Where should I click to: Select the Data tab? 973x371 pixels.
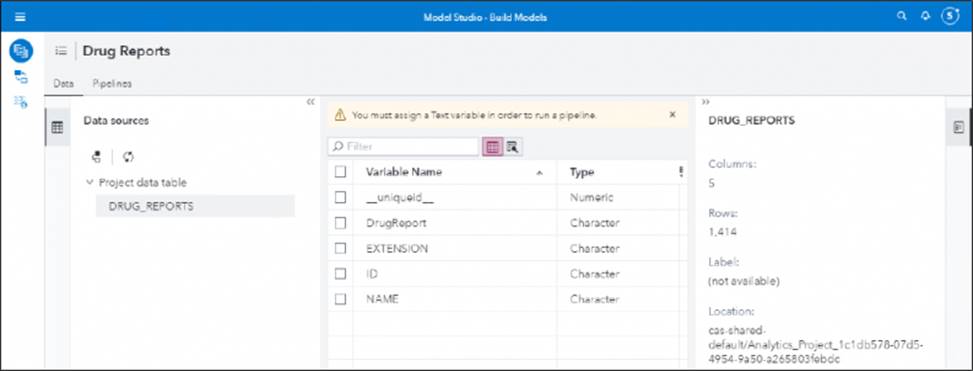pyautogui.click(x=63, y=84)
